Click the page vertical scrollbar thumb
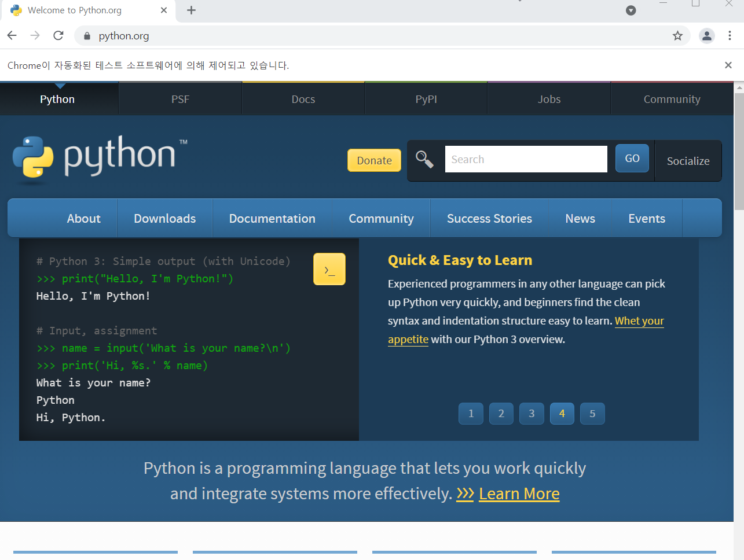Screen dimensions: 744x560 (739, 150)
